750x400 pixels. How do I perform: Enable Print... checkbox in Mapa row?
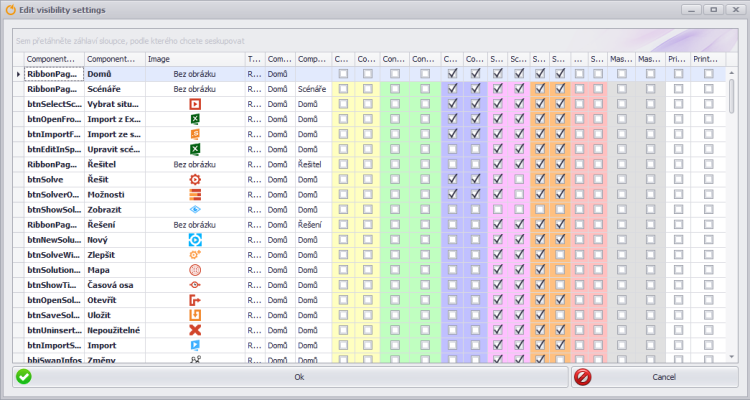(x=708, y=270)
